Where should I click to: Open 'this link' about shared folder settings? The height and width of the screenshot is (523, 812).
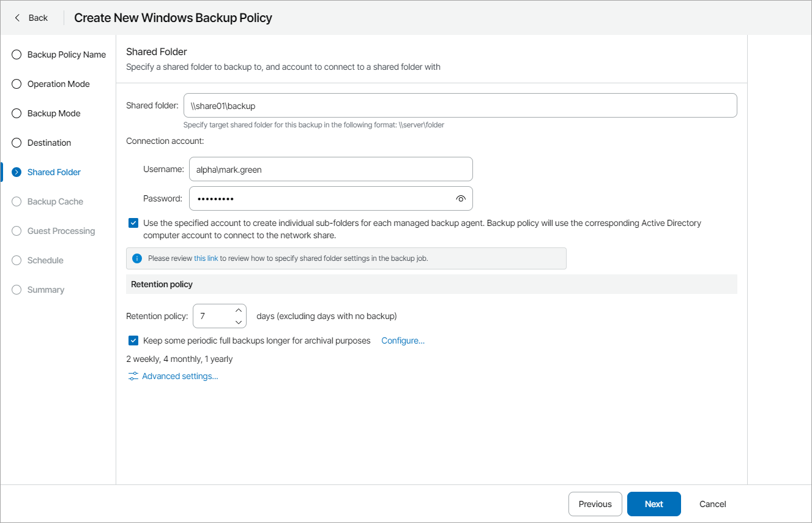click(206, 258)
